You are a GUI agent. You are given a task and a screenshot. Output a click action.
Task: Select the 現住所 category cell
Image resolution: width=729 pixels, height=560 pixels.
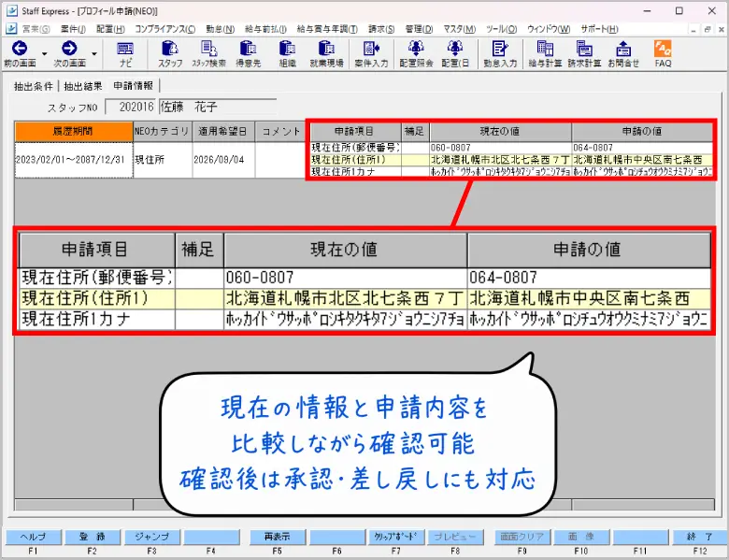pyautogui.click(x=163, y=160)
